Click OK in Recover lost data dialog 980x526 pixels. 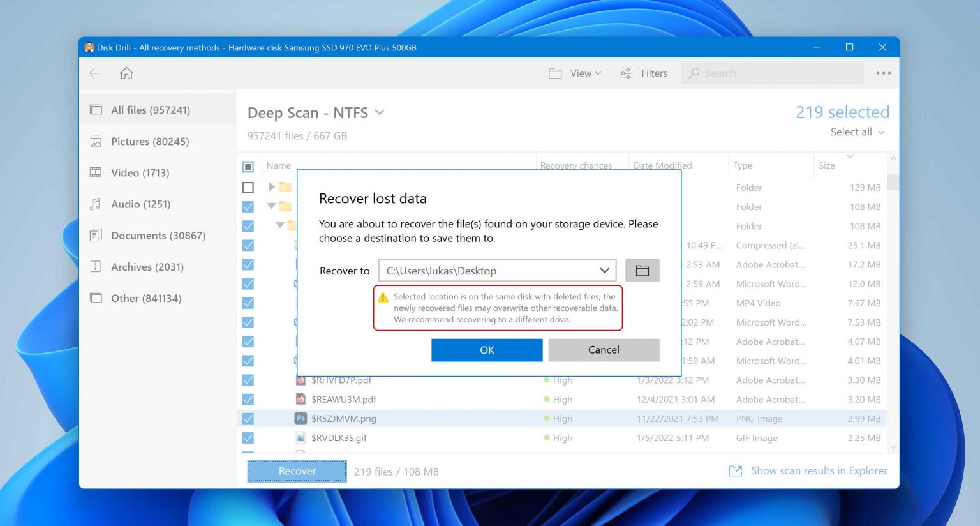pyautogui.click(x=487, y=350)
